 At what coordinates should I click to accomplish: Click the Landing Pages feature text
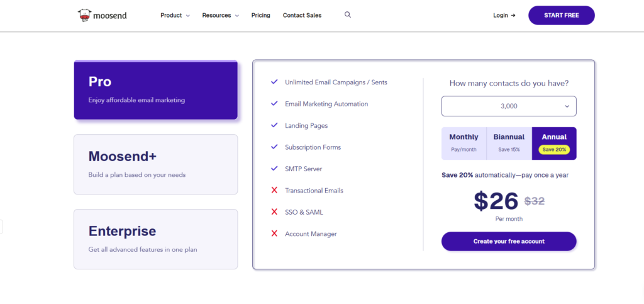point(306,126)
